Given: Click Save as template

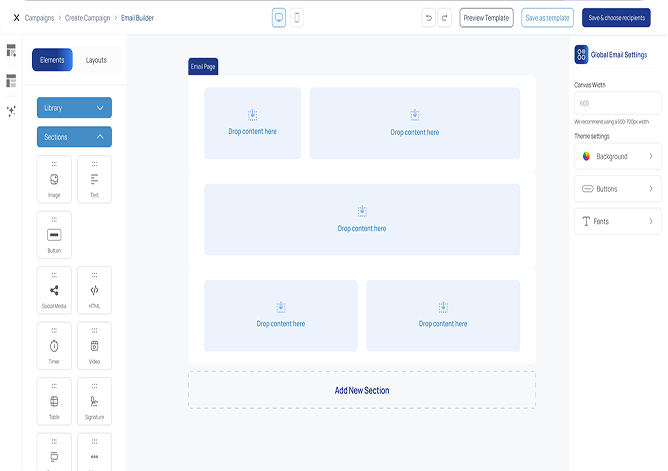Looking at the screenshot, I should [547, 18].
